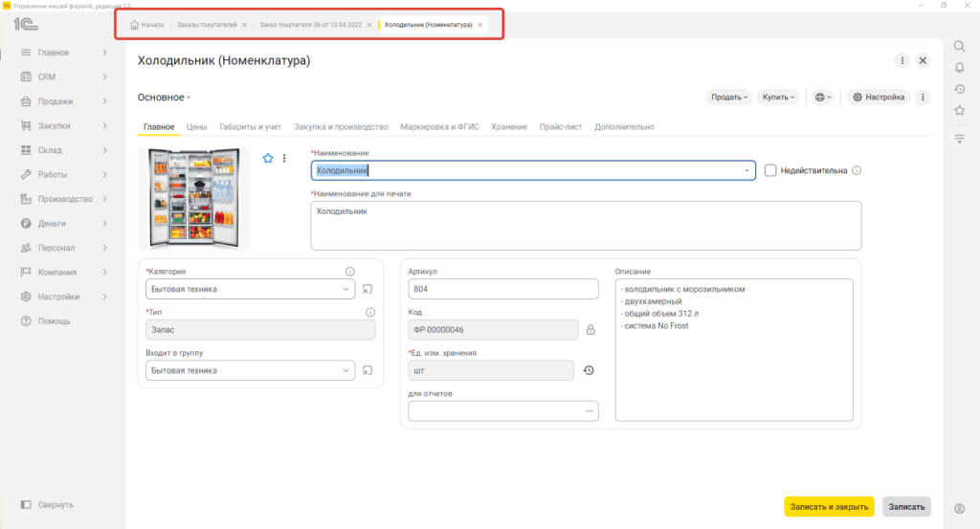Switch to Маркировка и ФГИС tab

point(439,127)
